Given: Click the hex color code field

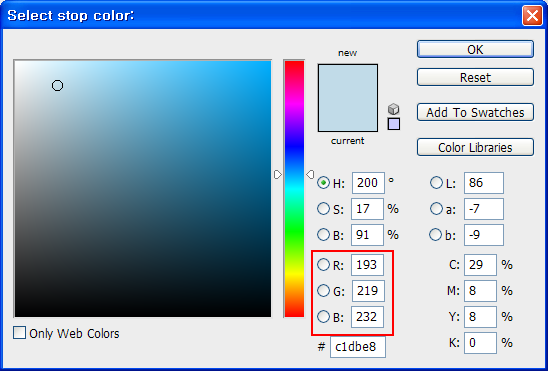Looking at the screenshot, I should [358, 347].
